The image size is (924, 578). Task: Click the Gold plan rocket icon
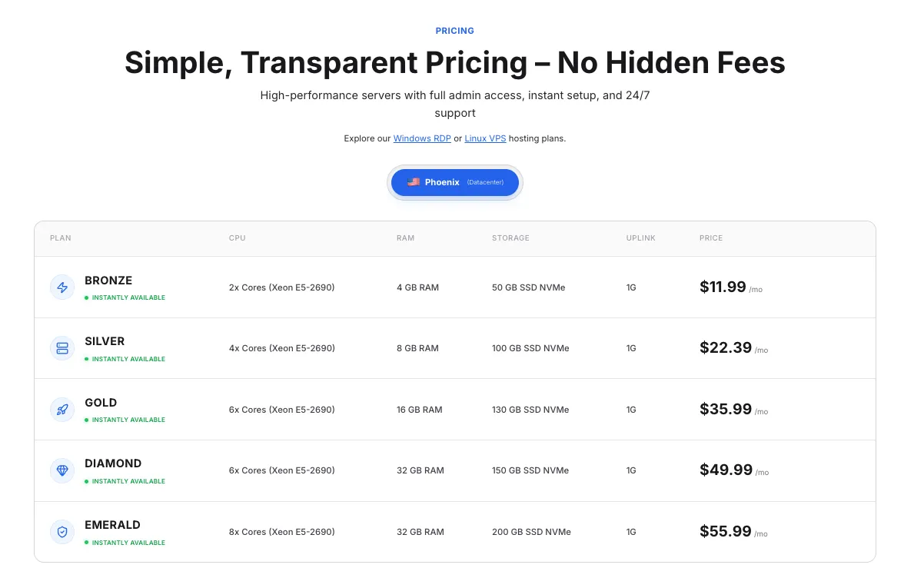[62, 410]
